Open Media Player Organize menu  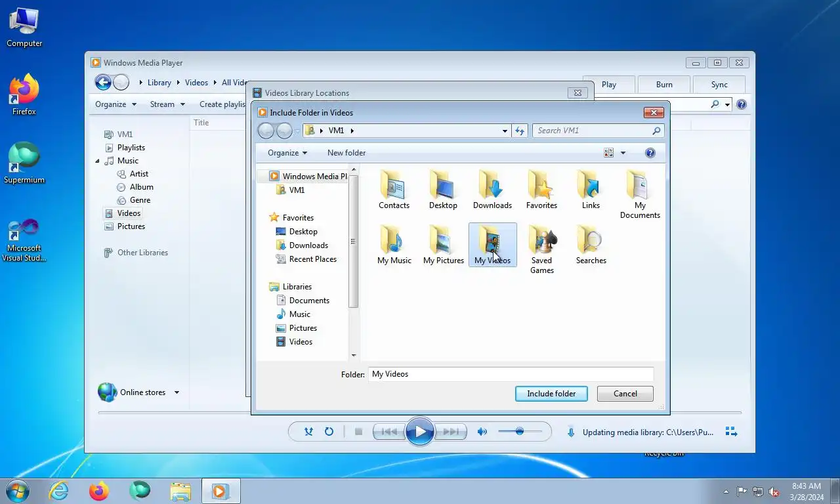[x=115, y=104]
